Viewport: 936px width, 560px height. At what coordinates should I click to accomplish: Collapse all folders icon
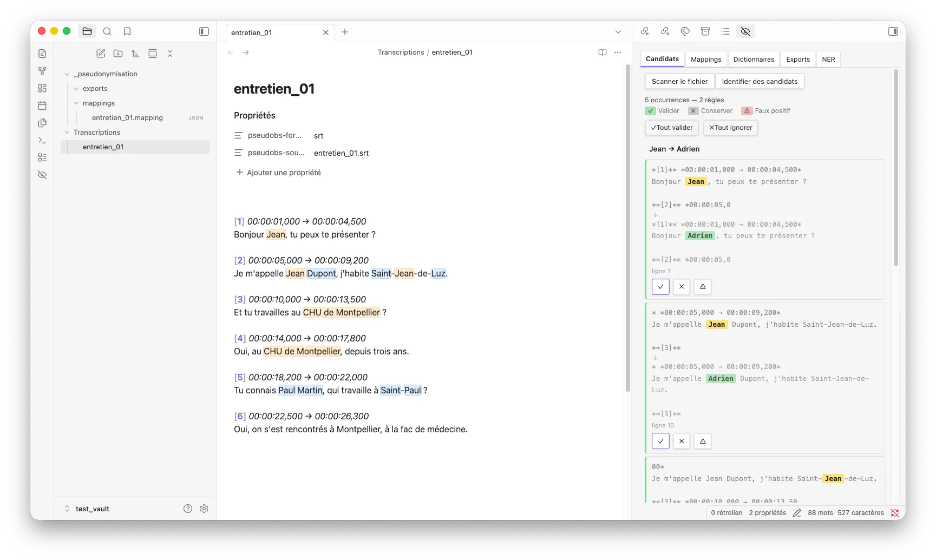coord(170,54)
